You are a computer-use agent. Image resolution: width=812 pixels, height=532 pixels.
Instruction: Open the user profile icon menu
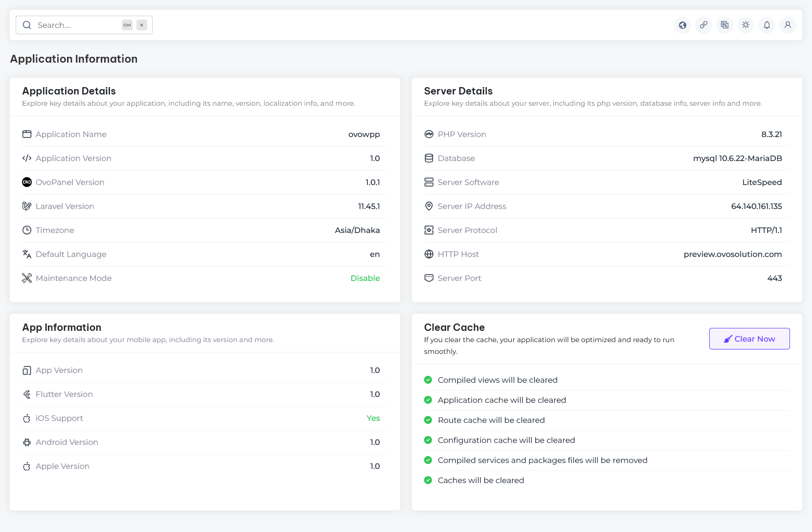pyautogui.click(x=788, y=25)
